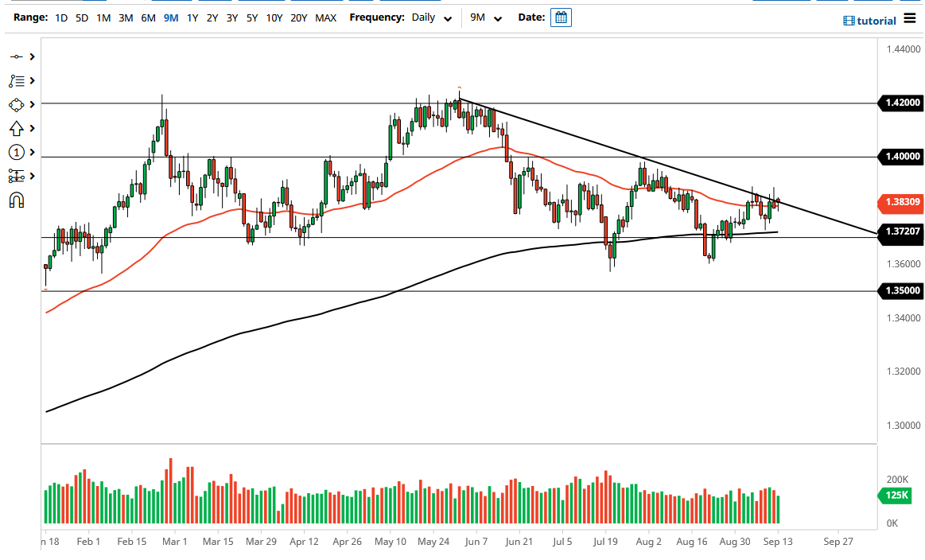Screen dimensions: 925x560
Task: Set the range to 6M
Action: tap(148, 17)
